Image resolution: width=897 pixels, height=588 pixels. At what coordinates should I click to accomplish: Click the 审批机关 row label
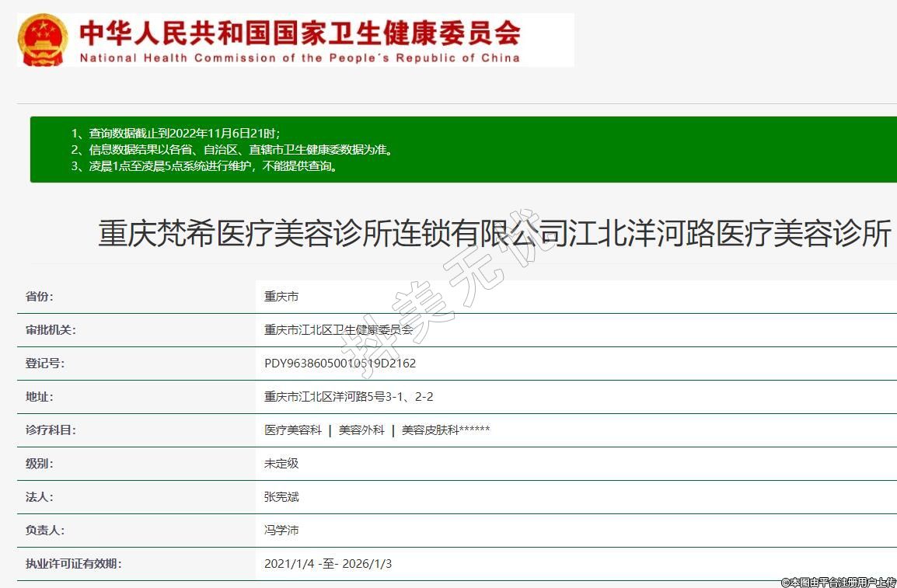tap(51, 330)
